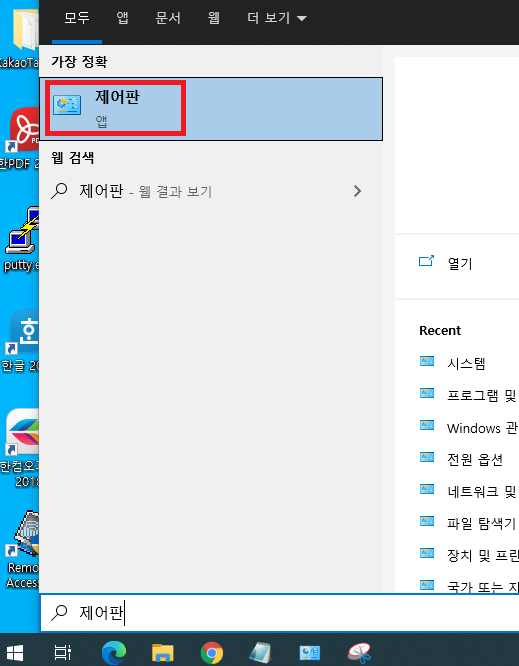Select the 모두 tab
The width and height of the screenshot is (519, 666).
coord(77,18)
